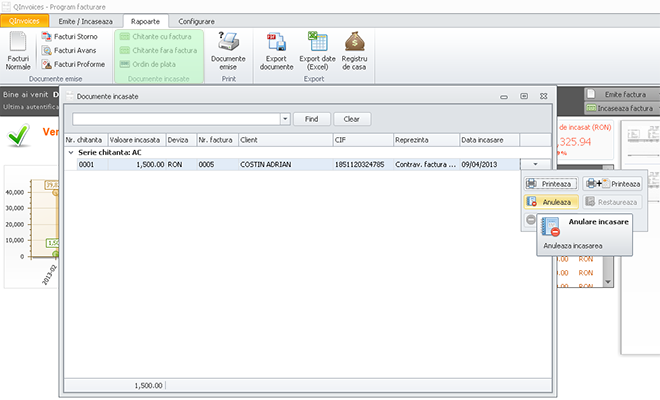Click Documente emise printer icon
660x400 pixels.
coord(228,41)
